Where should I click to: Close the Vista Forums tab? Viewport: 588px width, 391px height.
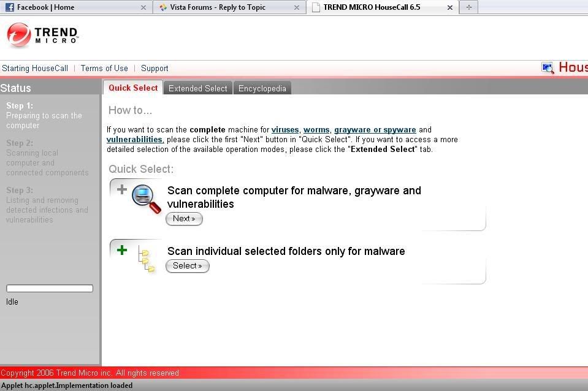pos(297,7)
